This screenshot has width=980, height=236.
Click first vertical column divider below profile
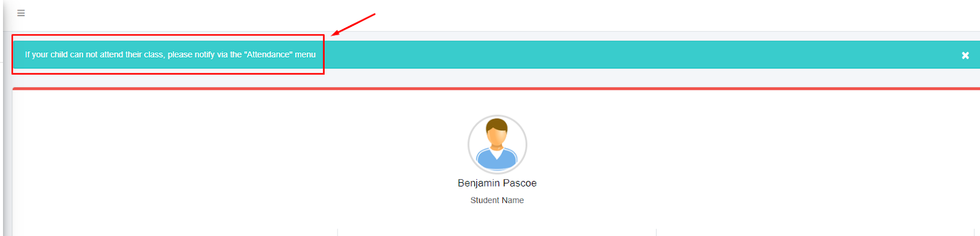click(x=337, y=232)
